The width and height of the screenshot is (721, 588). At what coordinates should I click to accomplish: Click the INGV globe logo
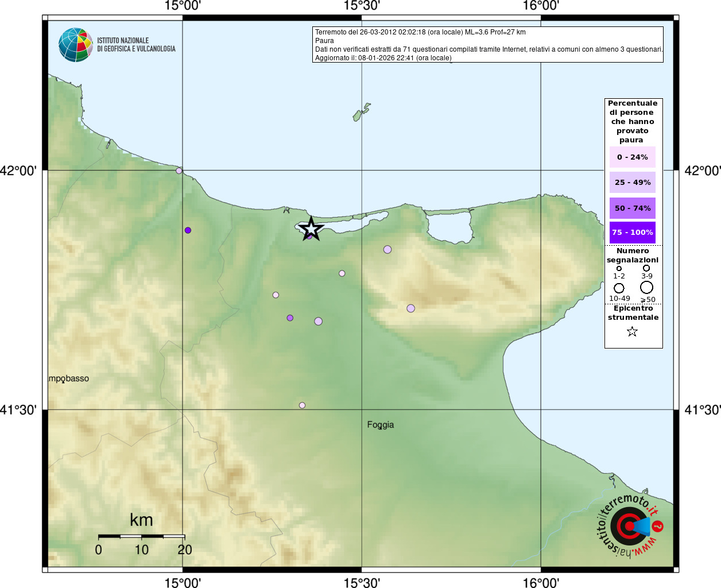[76, 45]
